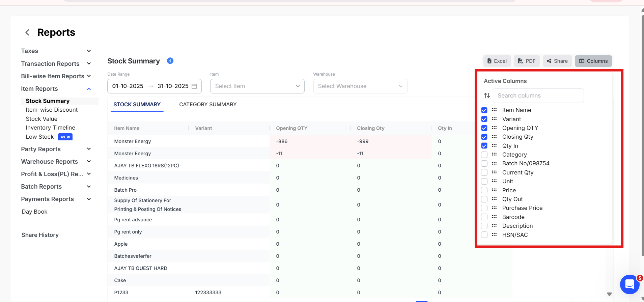Open the date range calendar icon
The width and height of the screenshot is (644, 302).
[194, 86]
